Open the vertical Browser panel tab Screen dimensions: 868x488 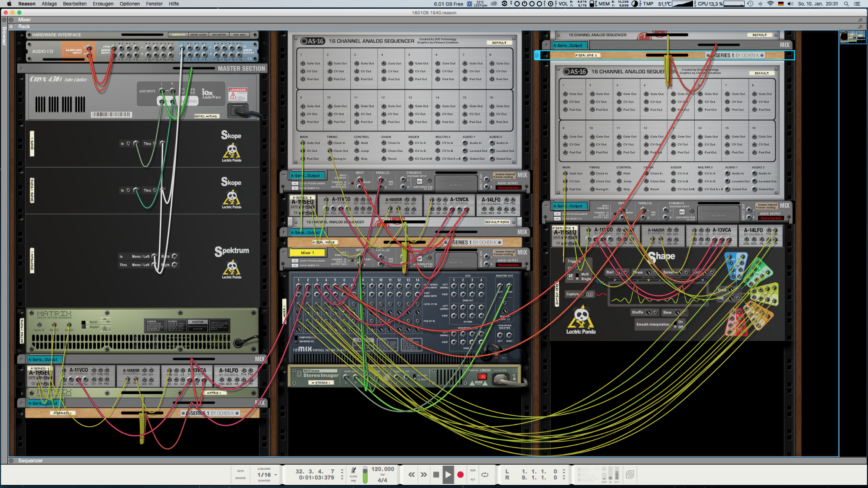pyautogui.click(x=4, y=36)
